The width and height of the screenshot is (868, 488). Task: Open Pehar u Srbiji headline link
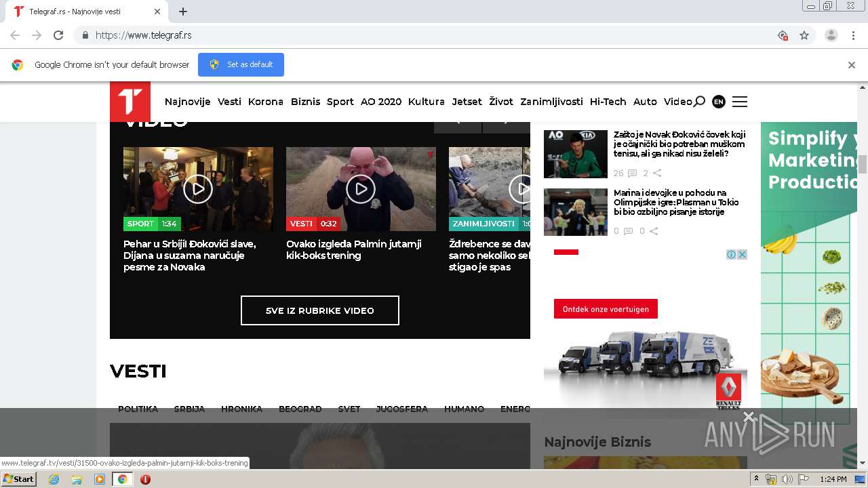tap(190, 256)
